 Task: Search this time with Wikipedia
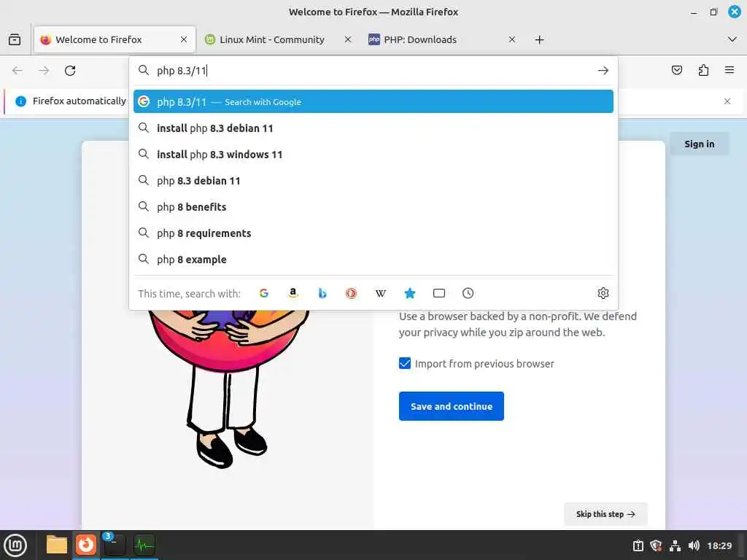click(380, 293)
